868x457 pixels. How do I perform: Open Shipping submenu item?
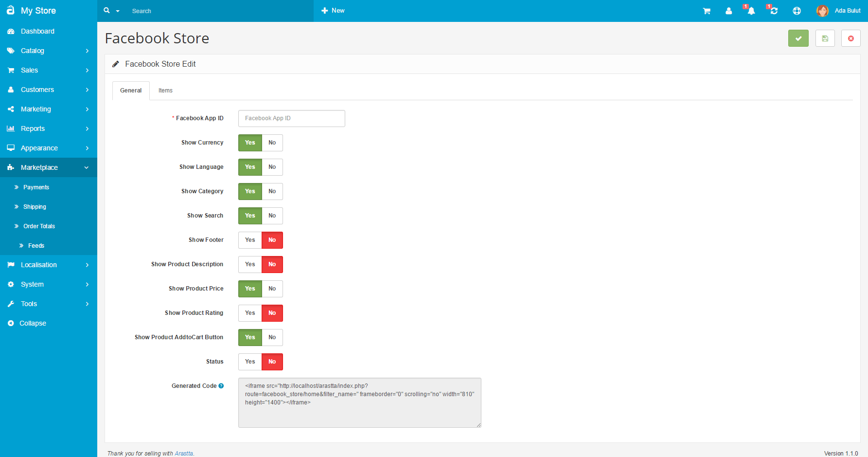[35, 207]
